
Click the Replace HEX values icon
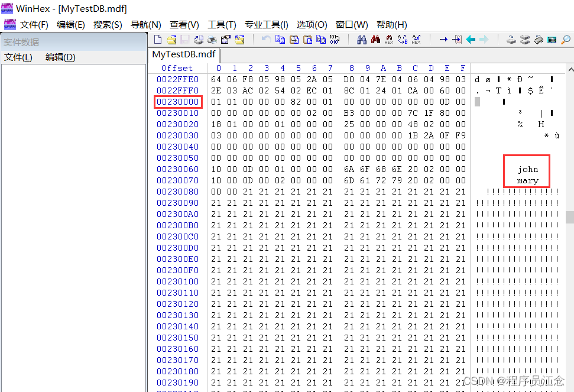(x=416, y=40)
